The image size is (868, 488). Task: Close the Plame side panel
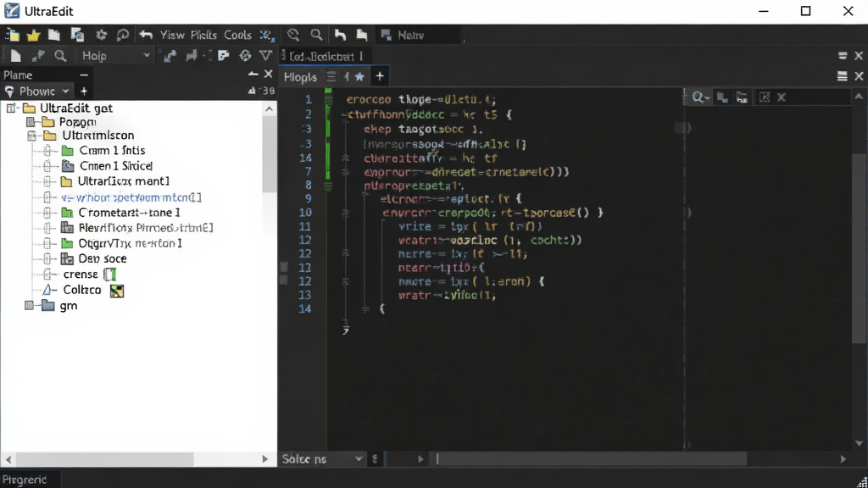[269, 74]
